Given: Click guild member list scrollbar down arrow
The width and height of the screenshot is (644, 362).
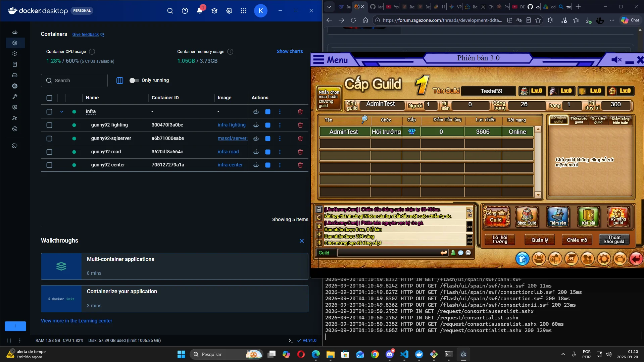Looking at the screenshot, I should [x=538, y=195].
